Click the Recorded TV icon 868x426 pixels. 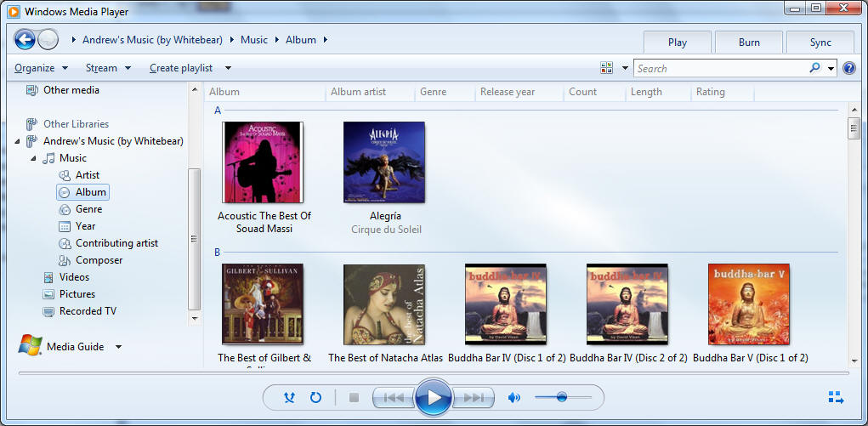coord(48,311)
